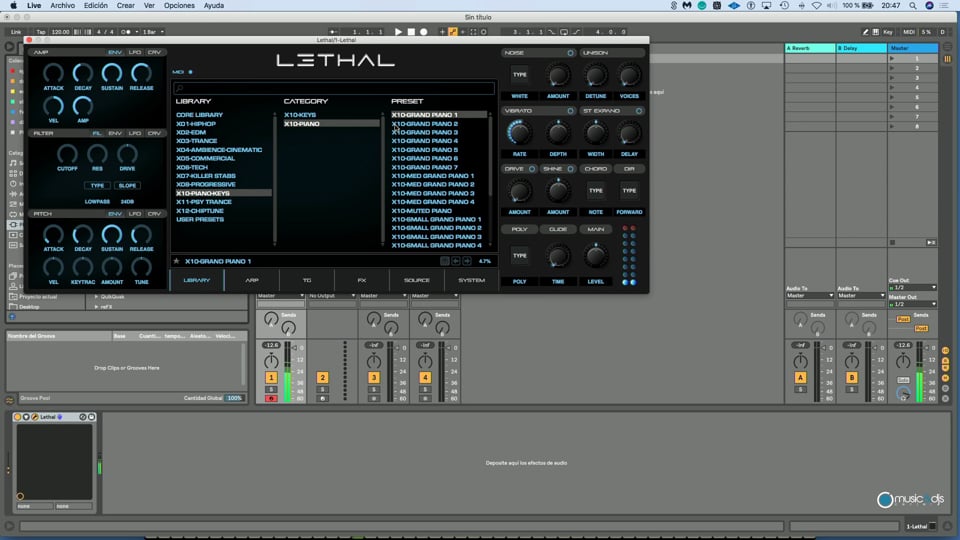This screenshot has height=540, width=960.
Task: Favorite preset with star icon
Action: (177, 261)
